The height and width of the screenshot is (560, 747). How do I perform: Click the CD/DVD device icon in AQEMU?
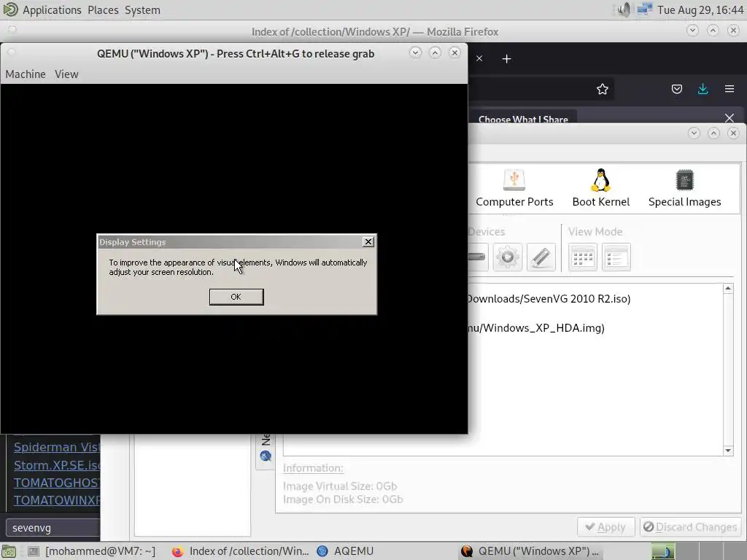click(508, 257)
